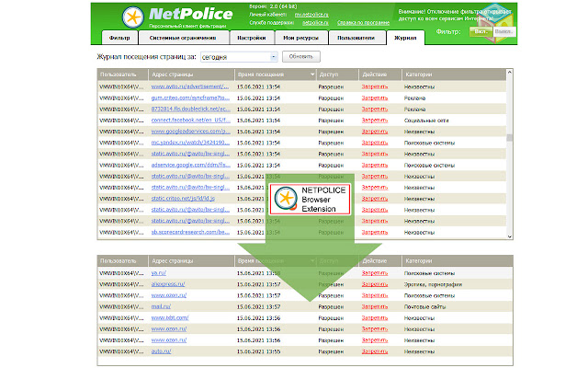
Task: Open the ya.ru/ link
Action: click(x=158, y=273)
